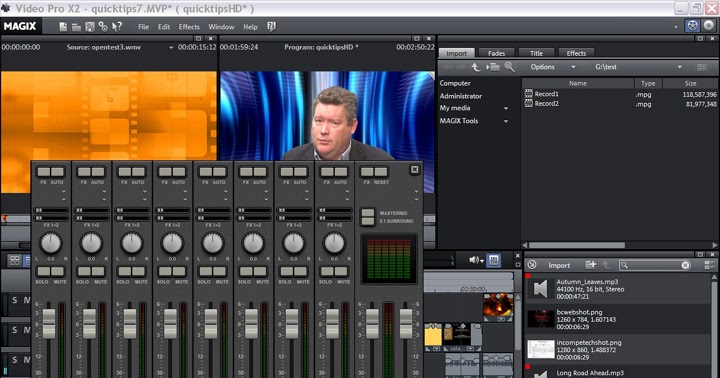Screen dimensions: 720x378
Task: Switch to the Fades tab
Action: (x=496, y=53)
